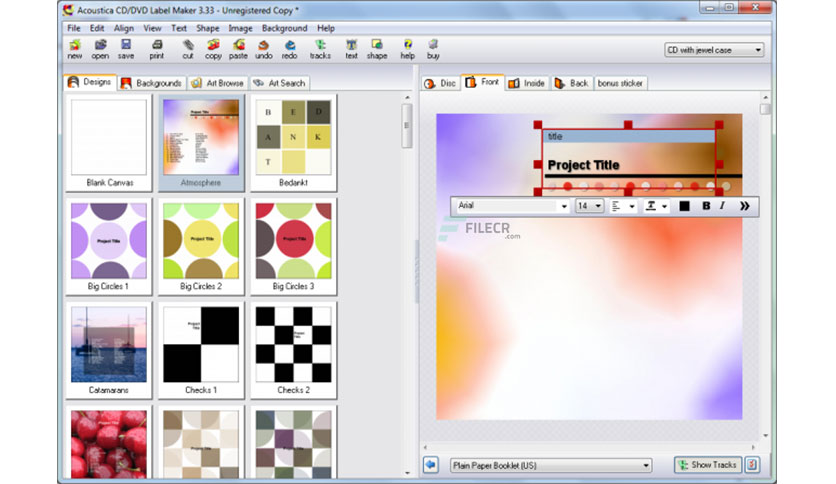Viewport: 836px width, 484px height.
Task: Open the black text color swatch
Action: [x=684, y=206]
